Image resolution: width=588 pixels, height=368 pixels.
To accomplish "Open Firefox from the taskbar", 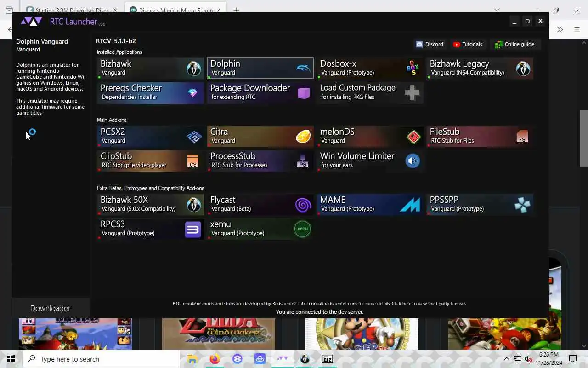I will click(215, 359).
